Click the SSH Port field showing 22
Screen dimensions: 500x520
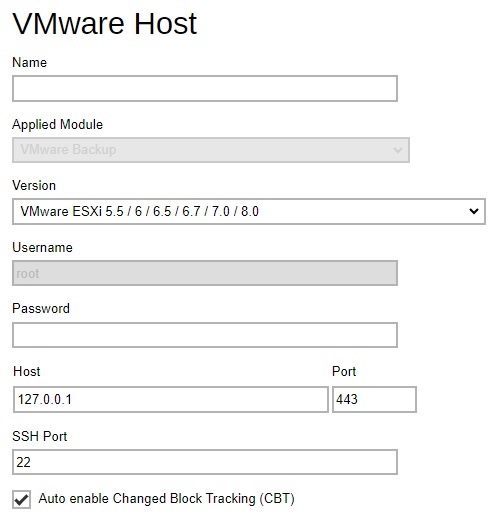[205, 462]
